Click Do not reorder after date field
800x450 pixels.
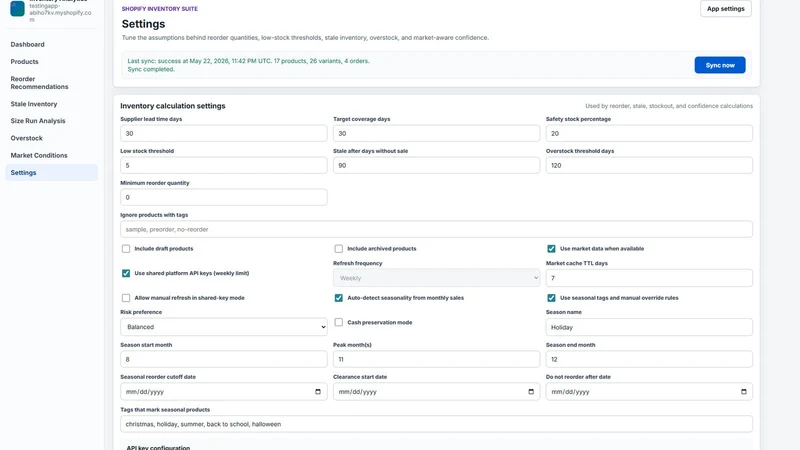649,392
